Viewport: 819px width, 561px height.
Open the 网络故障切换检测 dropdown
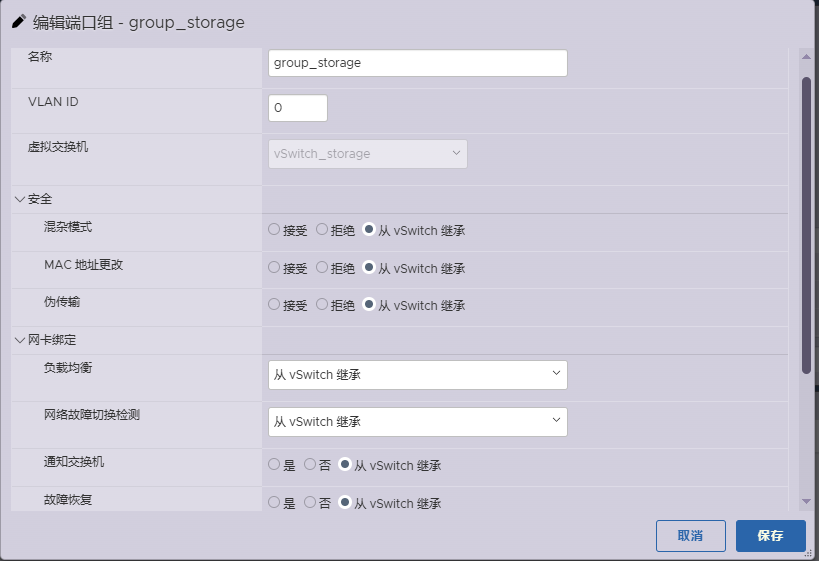coord(418,422)
